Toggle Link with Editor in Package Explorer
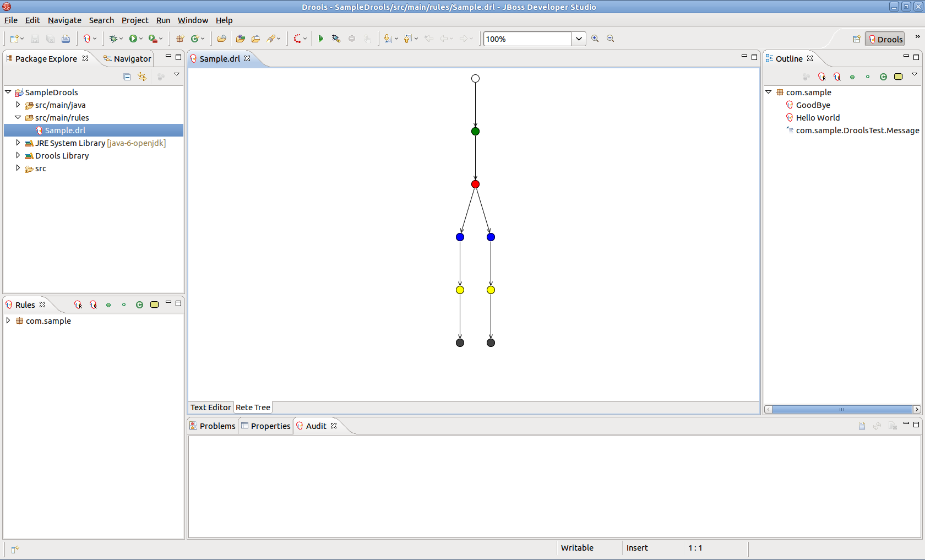Viewport: 925px width, 560px height. pos(142,77)
